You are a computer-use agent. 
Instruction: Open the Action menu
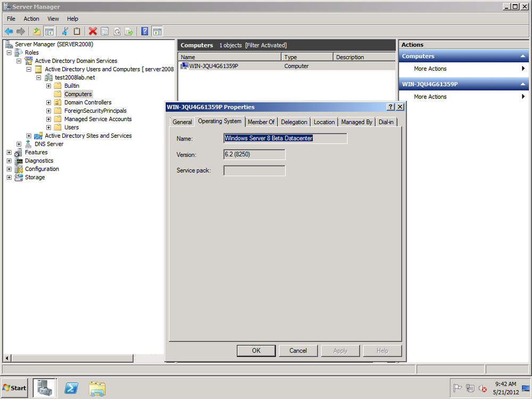pyautogui.click(x=31, y=19)
